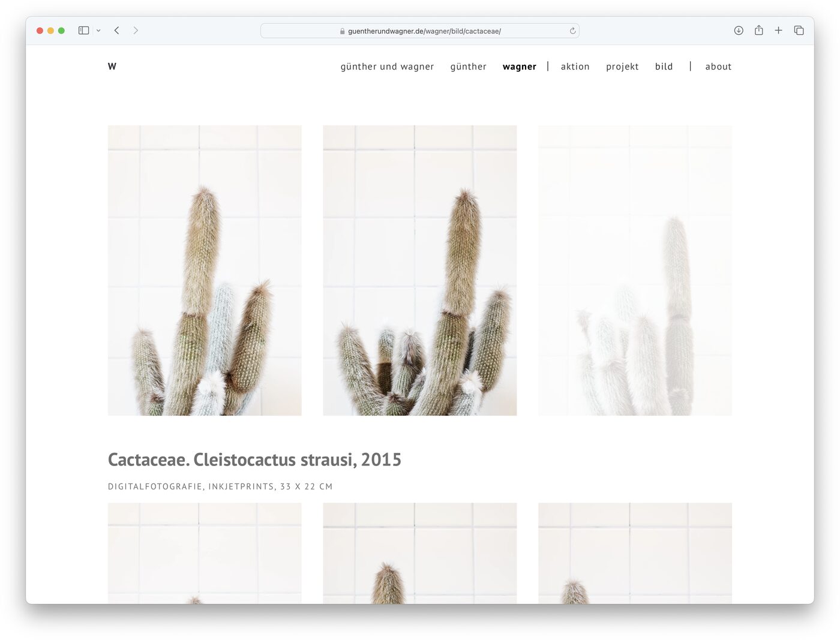Open the bottom row right cactus thumbnail

pos(635,553)
